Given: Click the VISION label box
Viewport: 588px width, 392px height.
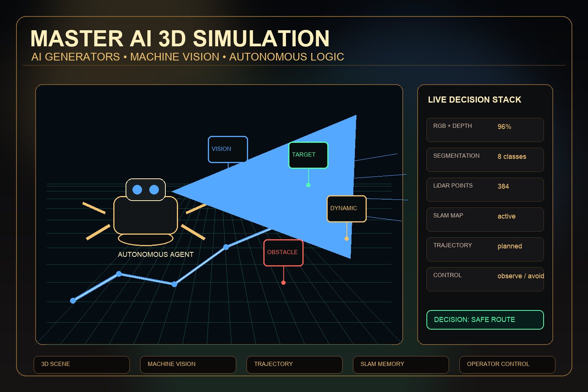Looking at the screenshot, I should tap(228, 149).
